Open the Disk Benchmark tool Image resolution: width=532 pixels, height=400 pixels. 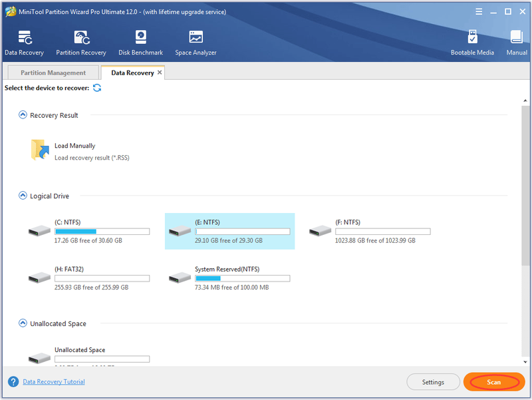(x=140, y=43)
